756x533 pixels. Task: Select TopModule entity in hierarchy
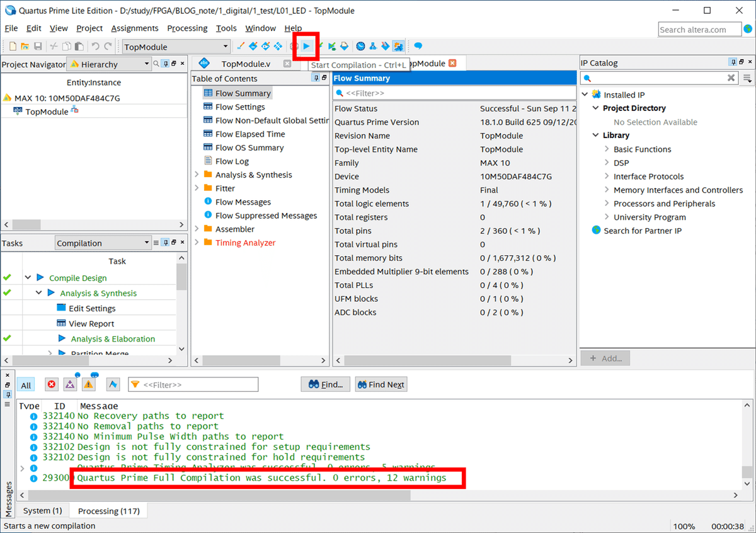coord(47,112)
